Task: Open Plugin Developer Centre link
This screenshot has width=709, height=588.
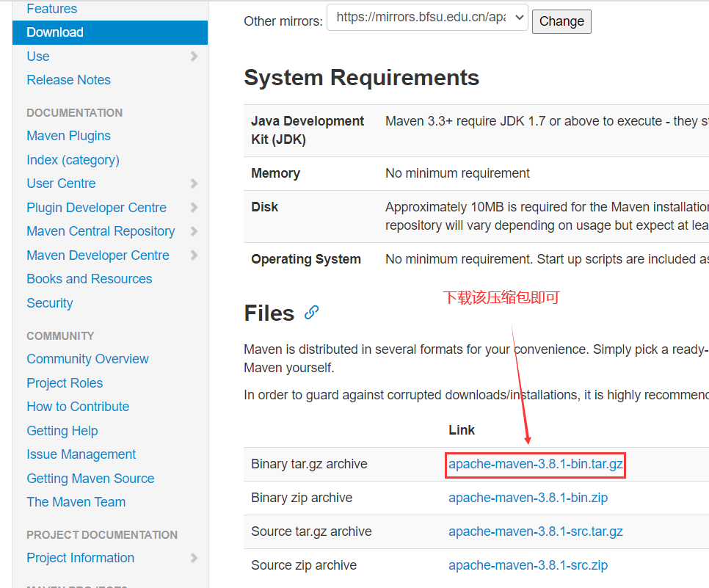Action: coord(96,208)
